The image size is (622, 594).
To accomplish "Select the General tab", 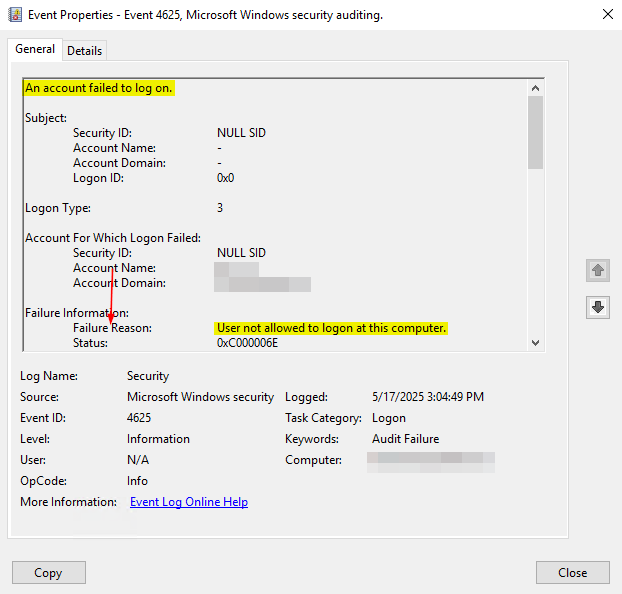I will (x=35, y=49).
